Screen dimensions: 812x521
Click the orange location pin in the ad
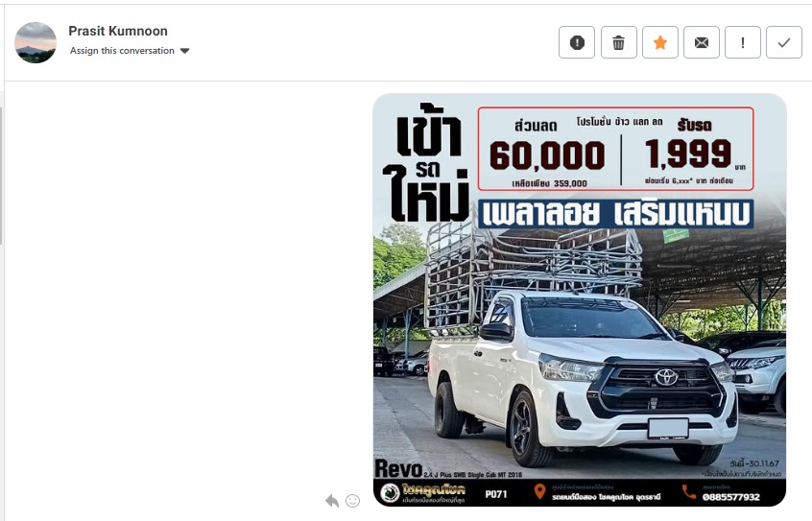coord(540,493)
